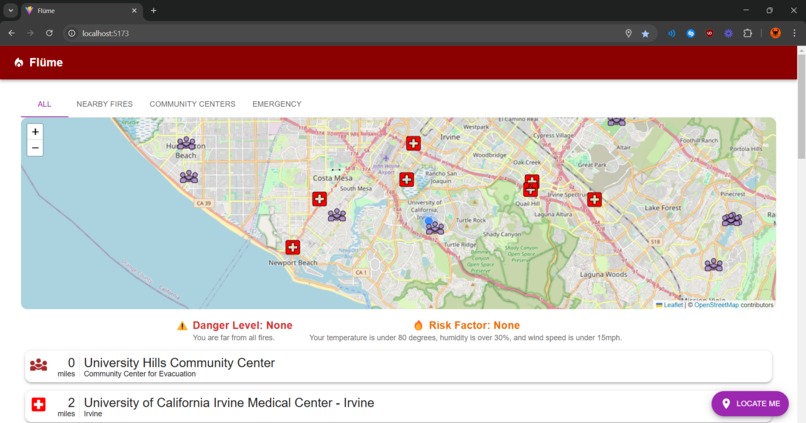Image resolution: width=806 pixels, height=423 pixels.
Task: Click the Danger Level warning triangle icon
Action: tap(182, 326)
